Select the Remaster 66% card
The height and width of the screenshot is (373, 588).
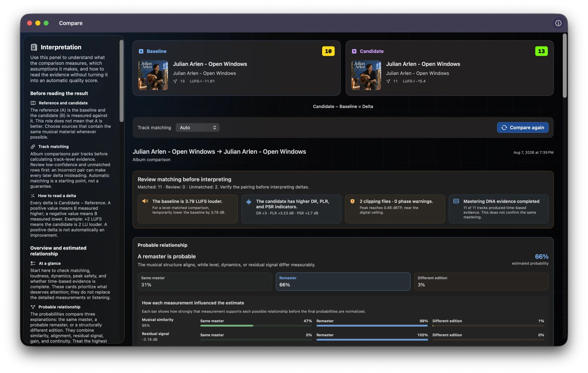tap(343, 282)
